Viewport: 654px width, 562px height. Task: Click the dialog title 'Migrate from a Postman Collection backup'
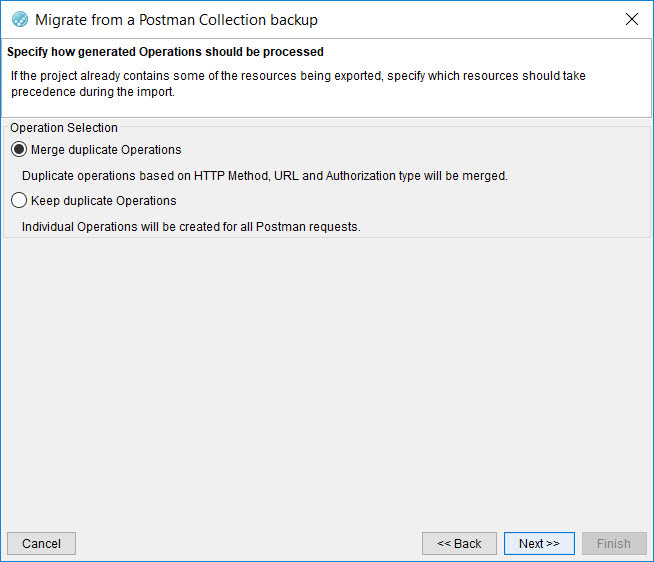click(176, 19)
